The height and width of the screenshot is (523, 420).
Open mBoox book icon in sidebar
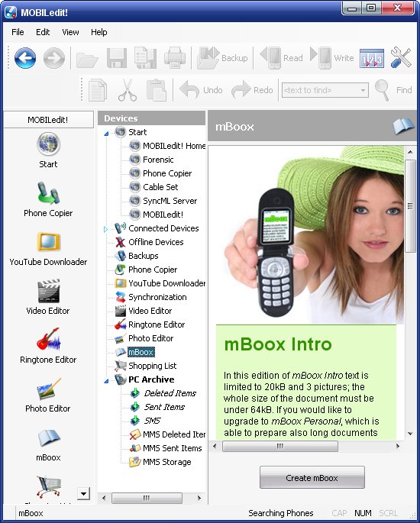coord(48,437)
